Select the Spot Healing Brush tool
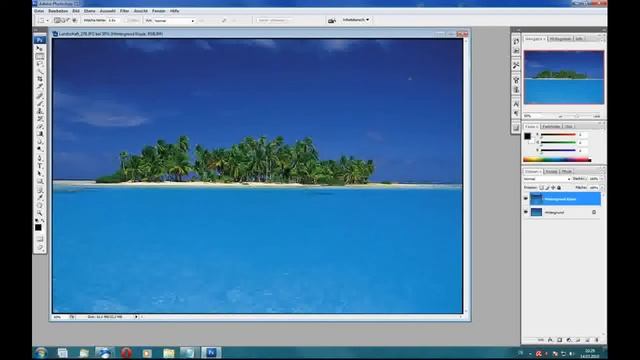 (40, 96)
